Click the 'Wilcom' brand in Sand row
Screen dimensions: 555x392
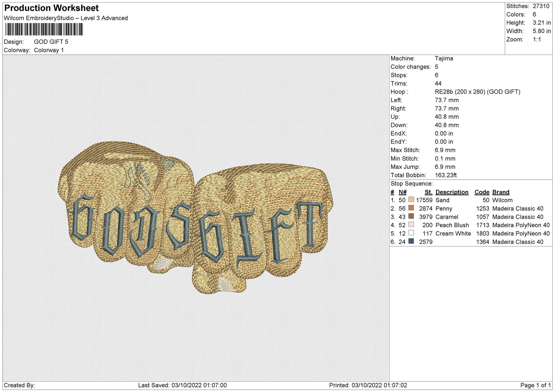502,200
